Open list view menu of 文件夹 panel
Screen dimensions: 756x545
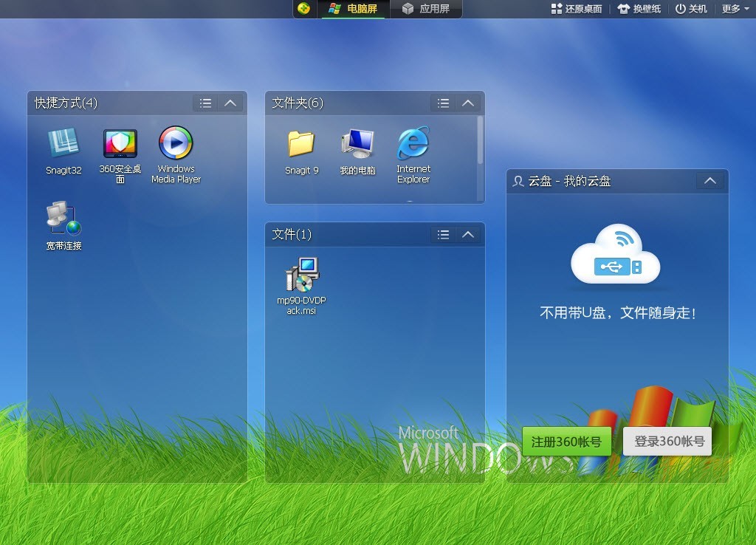tap(443, 103)
